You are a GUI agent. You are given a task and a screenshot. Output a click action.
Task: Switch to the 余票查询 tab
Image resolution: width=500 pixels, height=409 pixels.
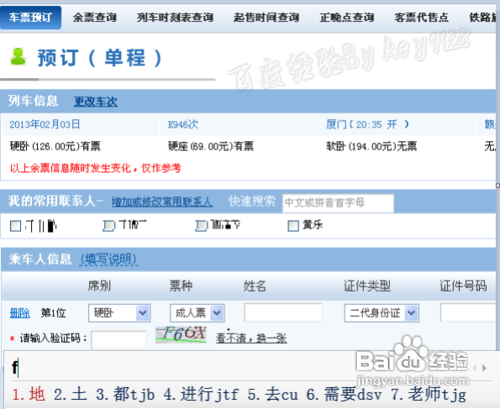(x=95, y=17)
